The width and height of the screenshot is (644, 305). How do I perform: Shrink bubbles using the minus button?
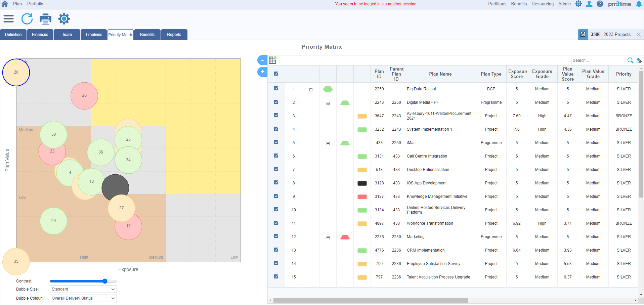point(262,60)
